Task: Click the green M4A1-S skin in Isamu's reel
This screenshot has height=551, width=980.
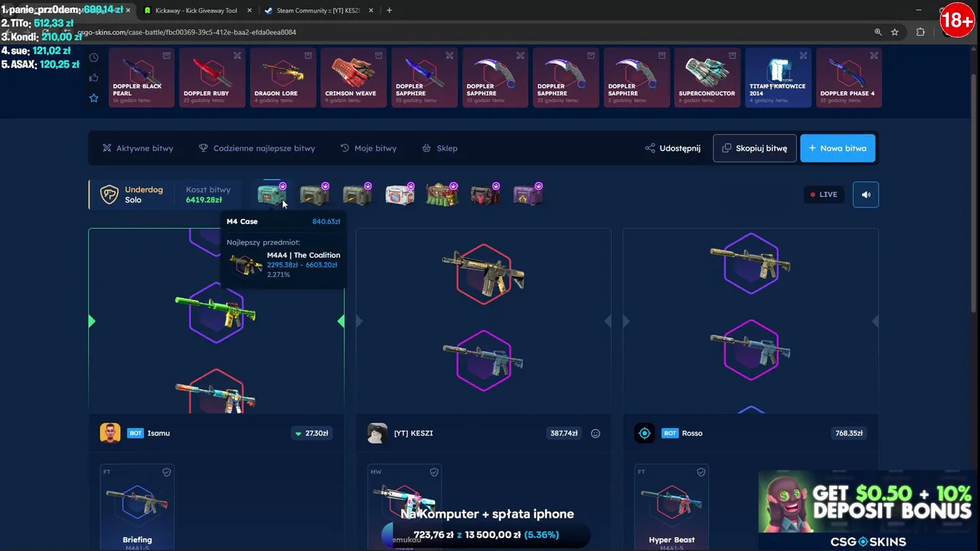Action: point(216,311)
